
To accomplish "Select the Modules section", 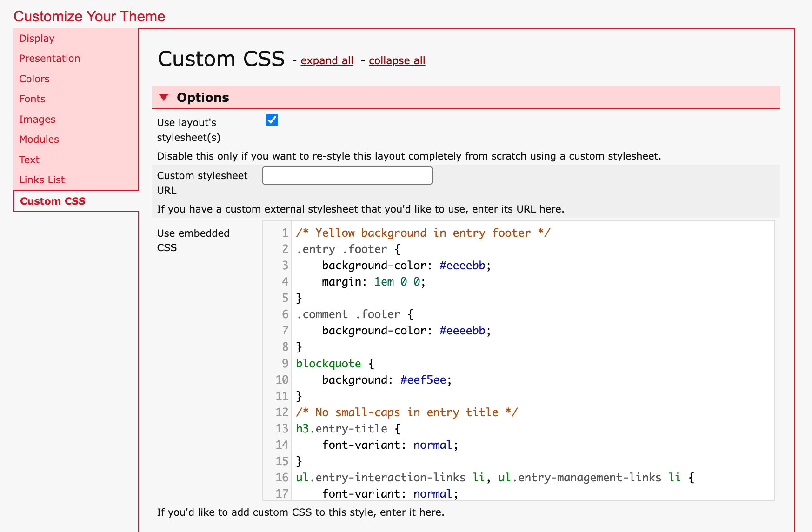I will click(39, 140).
